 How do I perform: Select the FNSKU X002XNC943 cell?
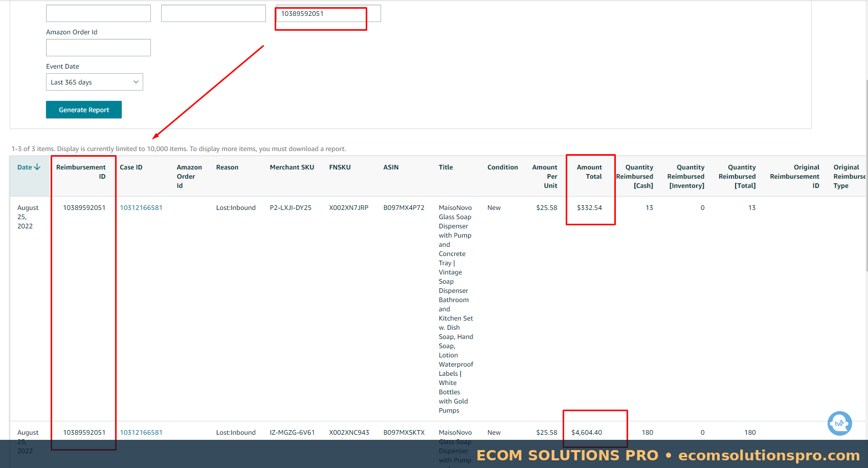(x=349, y=432)
